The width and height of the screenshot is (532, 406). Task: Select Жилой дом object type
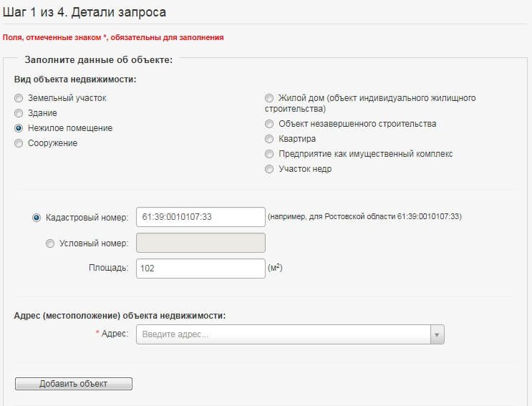[269, 98]
